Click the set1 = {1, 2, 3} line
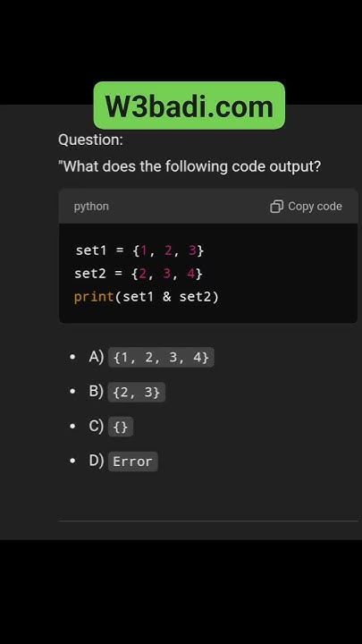 click(x=139, y=250)
